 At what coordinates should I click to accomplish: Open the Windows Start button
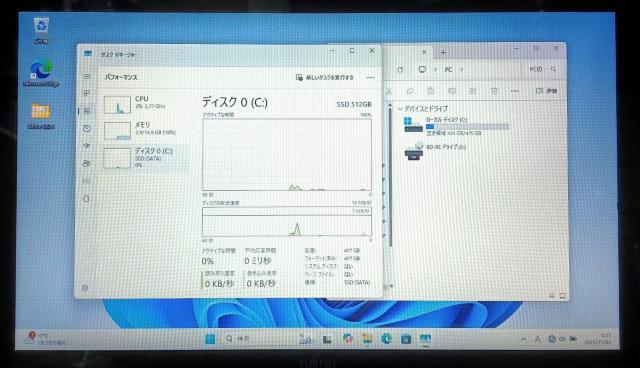coord(210,339)
